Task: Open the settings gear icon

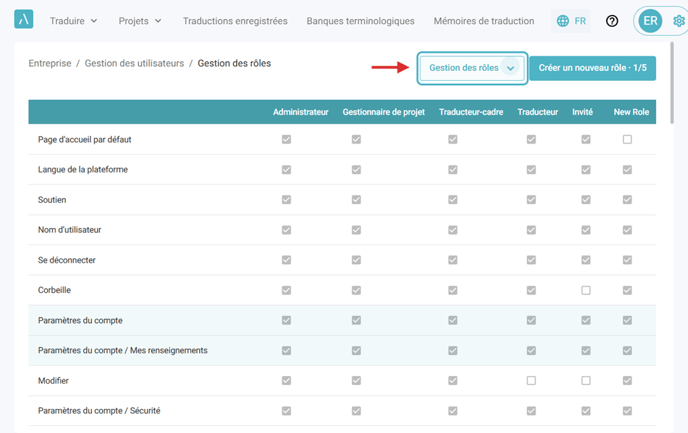Action: click(x=679, y=21)
